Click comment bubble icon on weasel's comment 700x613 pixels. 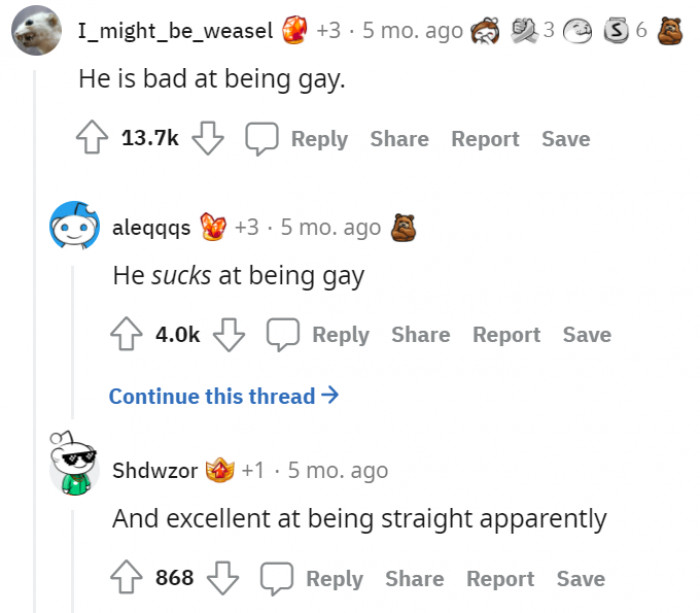tap(262, 138)
